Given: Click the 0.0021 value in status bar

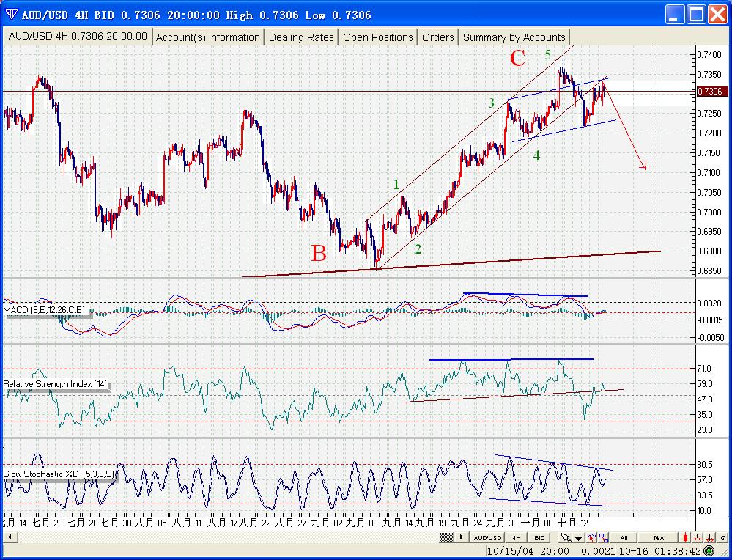Looking at the screenshot, I should tap(598, 551).
